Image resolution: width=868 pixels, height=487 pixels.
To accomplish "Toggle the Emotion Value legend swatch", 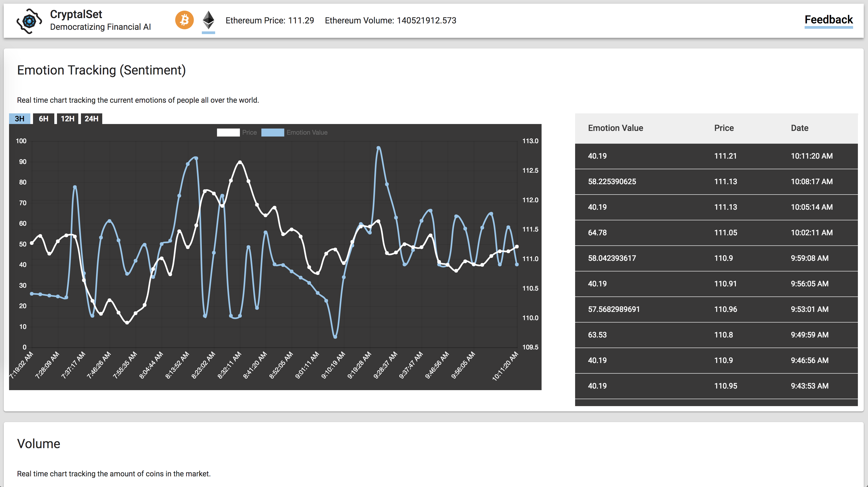I will click(x=272, y=132).
